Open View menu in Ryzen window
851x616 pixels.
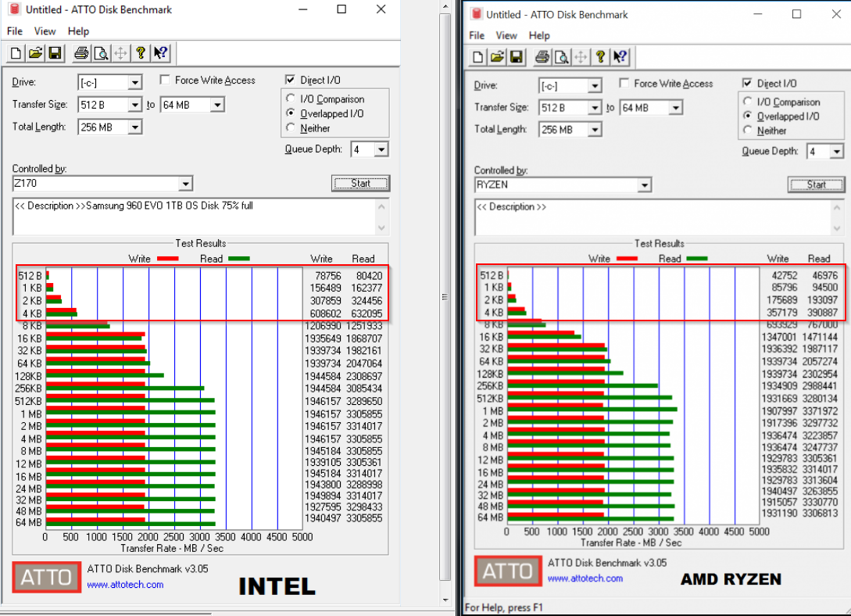[506, 35]
